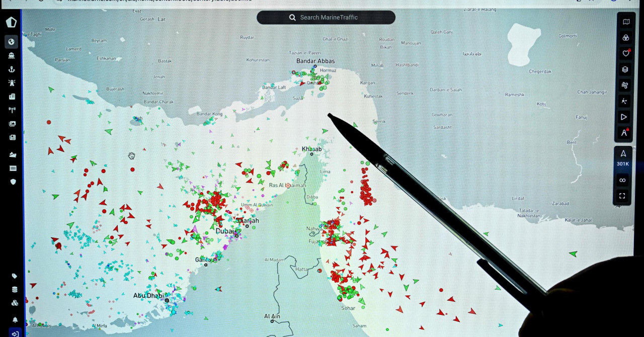
Task: Click the play voyage playback button
Action: point(624,117)
